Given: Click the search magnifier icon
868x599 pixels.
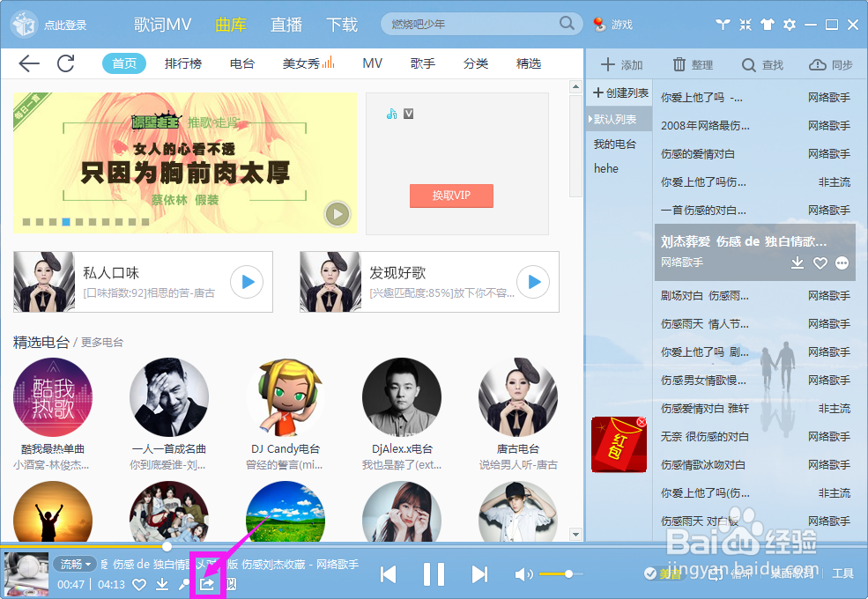Looking at the screenshot, I should coord(567,23).
